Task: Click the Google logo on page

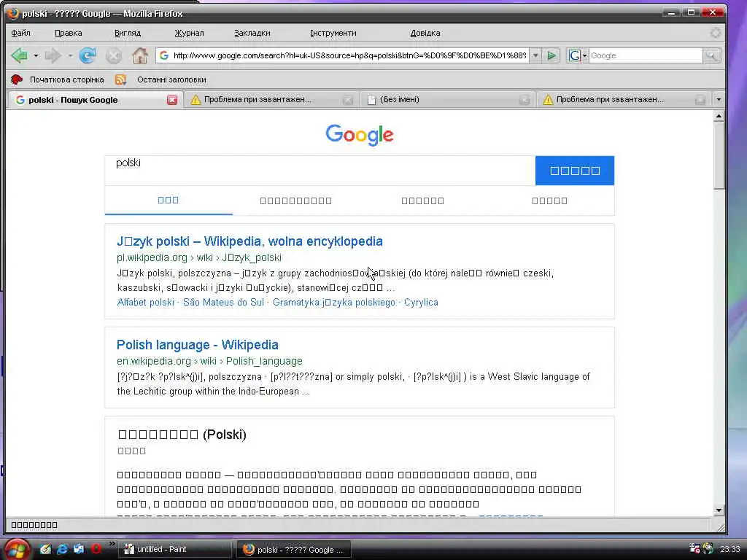Action: click(360, 135)
